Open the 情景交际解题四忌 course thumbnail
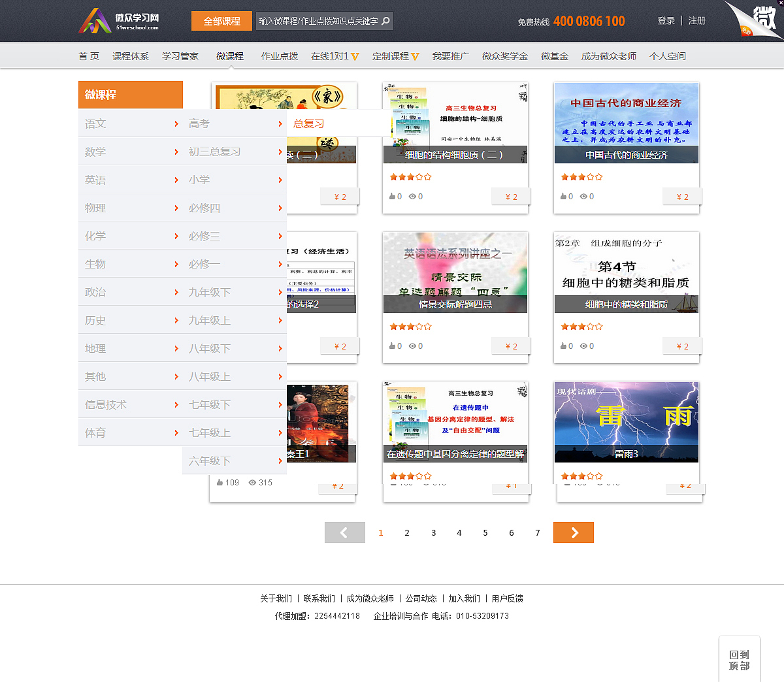Screen dimensions: 784x682 (455, 272)
